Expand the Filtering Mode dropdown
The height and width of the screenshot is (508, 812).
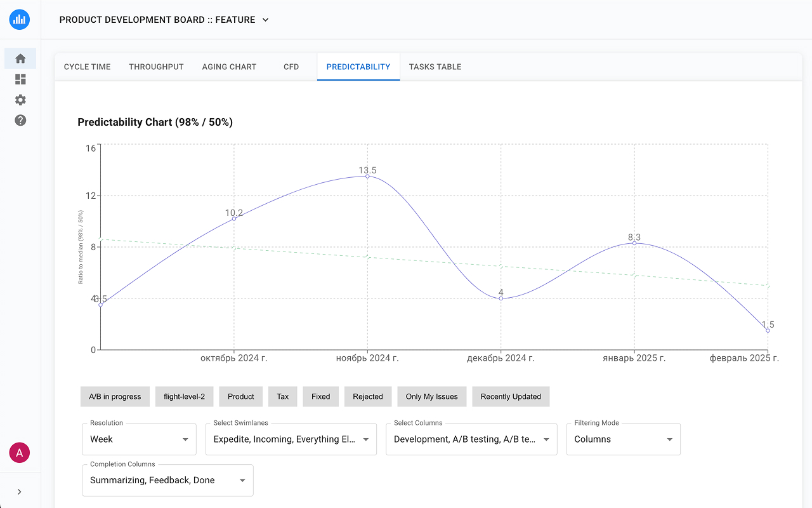click(623, 439)
